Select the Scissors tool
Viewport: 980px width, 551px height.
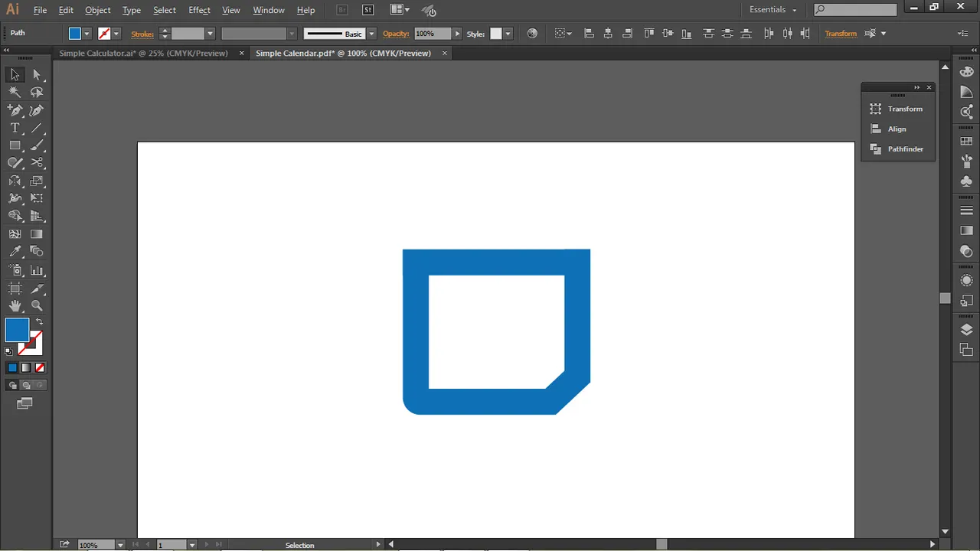pyautogui.click(x=37, y=163)
